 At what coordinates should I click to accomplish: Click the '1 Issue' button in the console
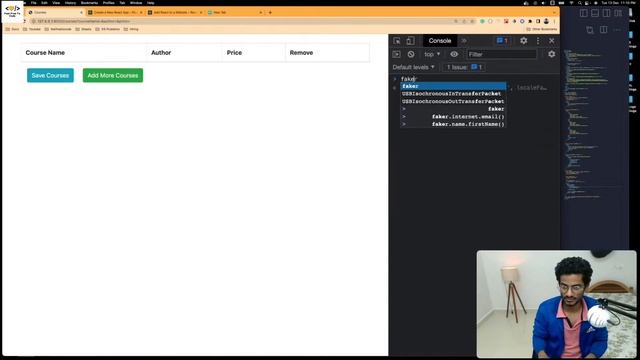pyautogui.click(x=464, y=67)
